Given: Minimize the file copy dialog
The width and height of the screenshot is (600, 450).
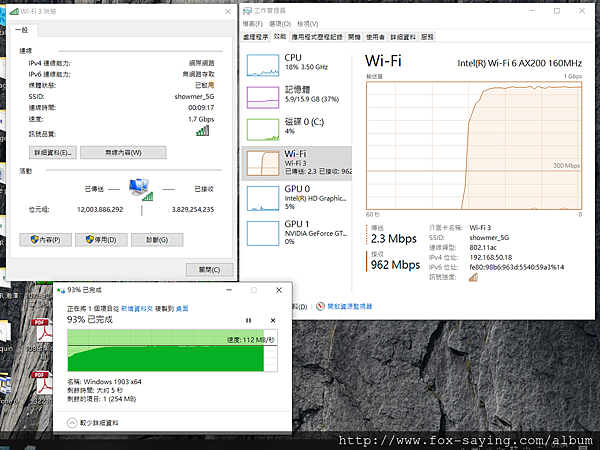Looking at the screenshot, I should tap(229, 290).
